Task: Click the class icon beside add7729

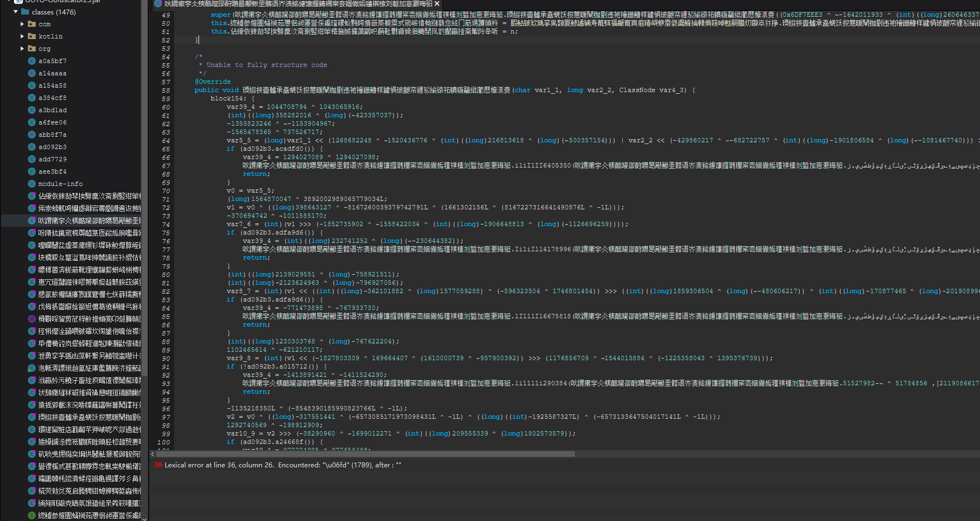Action: pyautogui.click(x=32, y=159)
